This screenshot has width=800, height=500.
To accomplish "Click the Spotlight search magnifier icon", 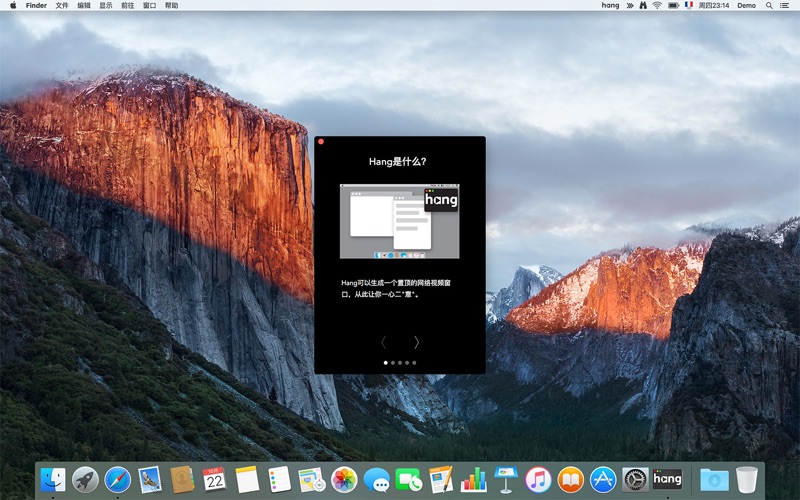I will click(x=769, y=6).
